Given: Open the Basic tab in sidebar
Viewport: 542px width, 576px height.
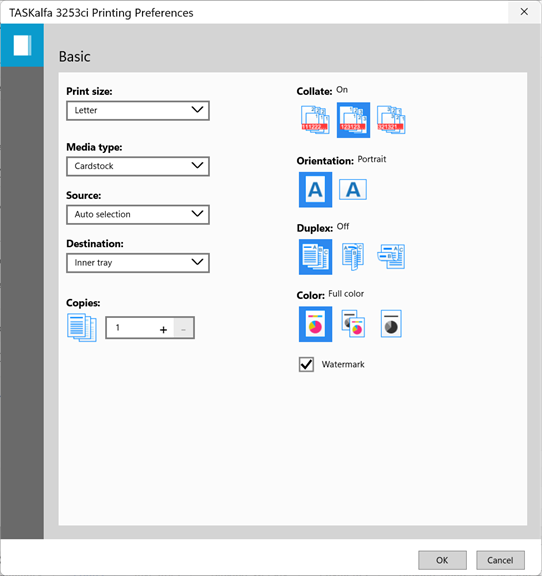Looking at the screenshot, I should (x=22, y=46).
